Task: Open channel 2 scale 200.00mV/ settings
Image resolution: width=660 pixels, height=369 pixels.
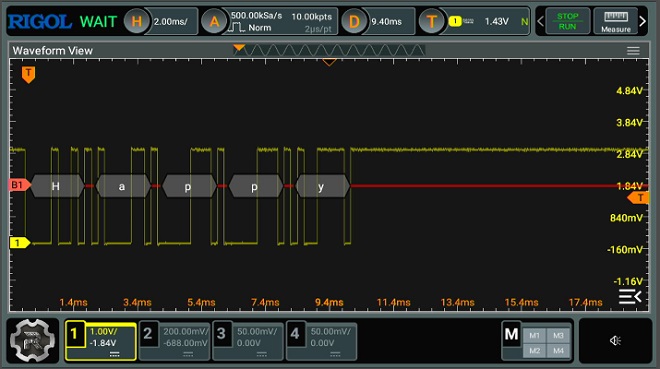Action: (x=186, y=332)
